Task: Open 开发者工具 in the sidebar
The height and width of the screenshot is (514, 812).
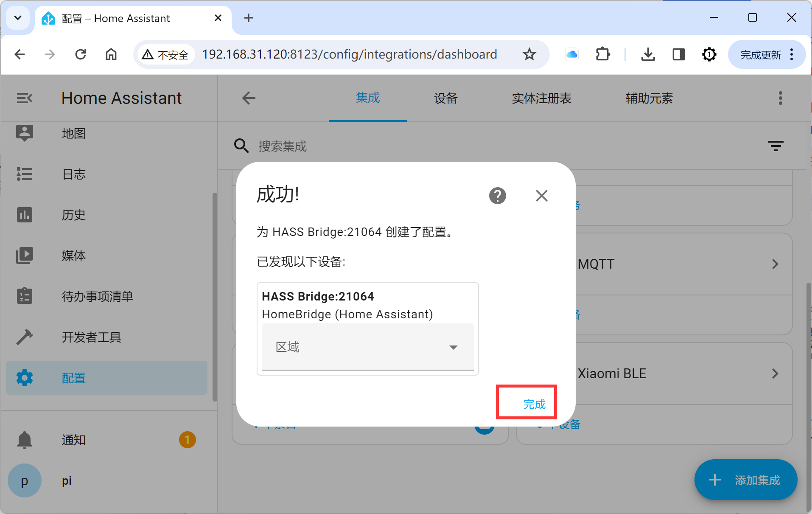Action: pyautogui.click(x=106, y=337)
